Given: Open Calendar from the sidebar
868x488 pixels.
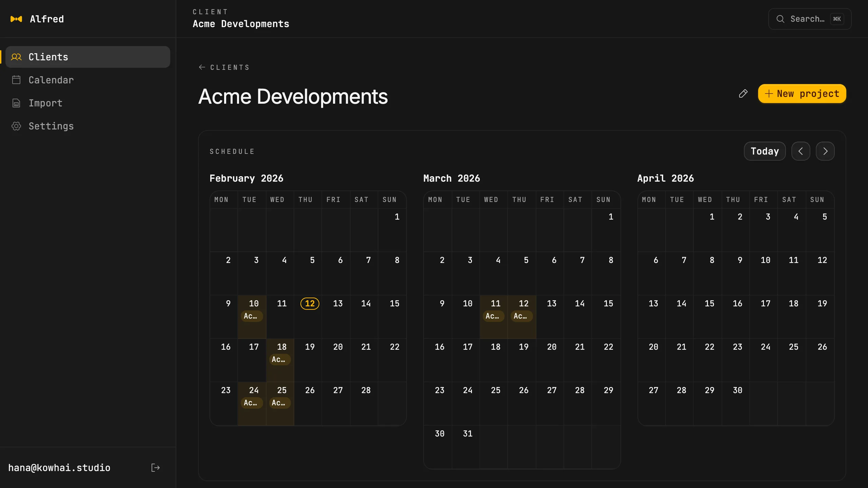Looking at the screenshot, I should coord(88,80).
